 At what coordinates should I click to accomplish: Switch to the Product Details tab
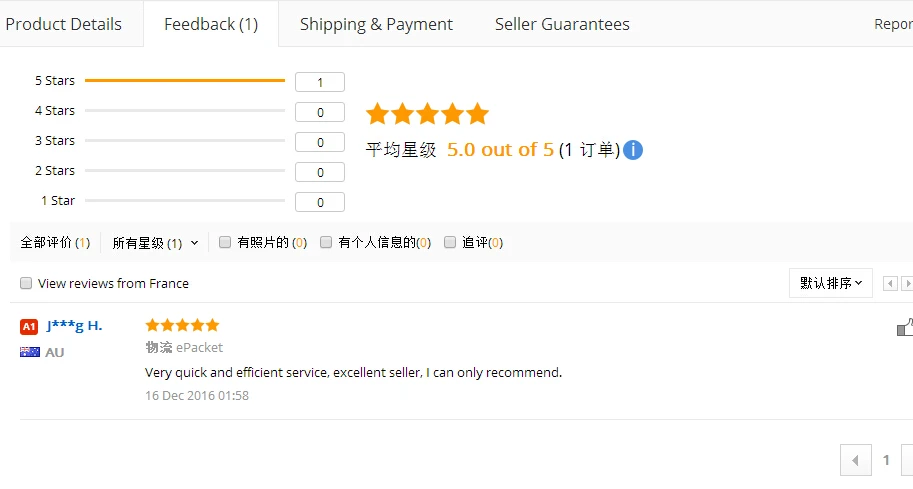tap(63, 24)
